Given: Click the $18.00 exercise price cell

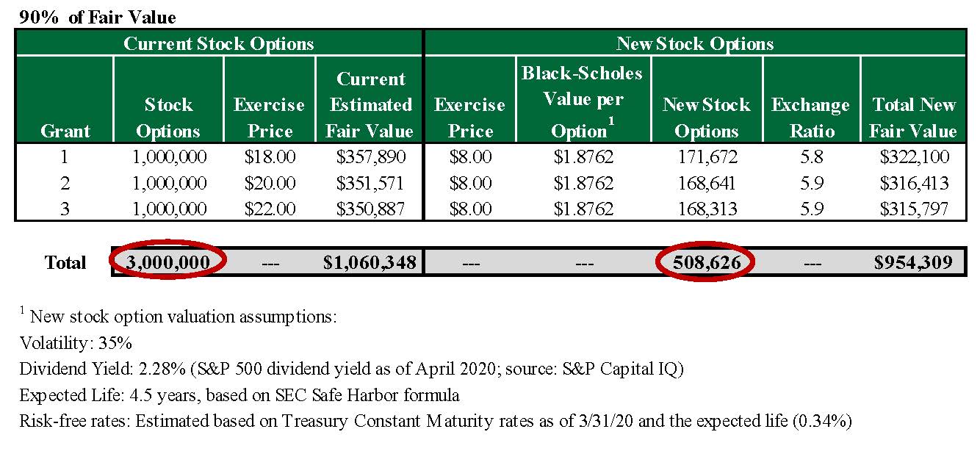Looking at the screenshot, I should point(269,156).
